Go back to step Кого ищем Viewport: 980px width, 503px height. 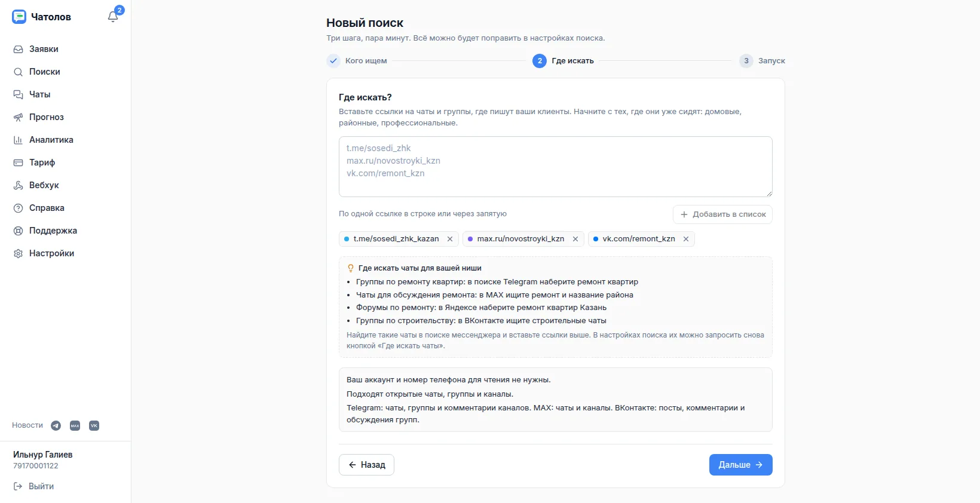coord(357,61)
